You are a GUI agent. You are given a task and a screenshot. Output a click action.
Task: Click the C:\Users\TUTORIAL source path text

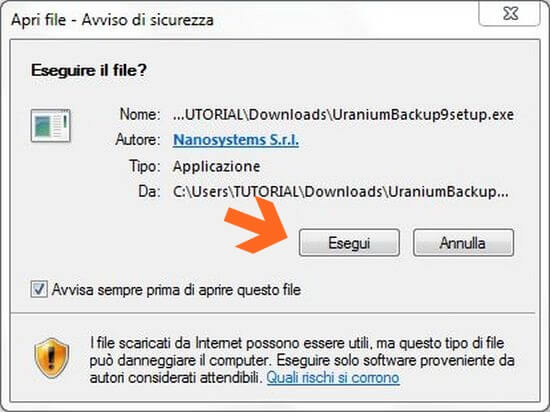(341, 192)
